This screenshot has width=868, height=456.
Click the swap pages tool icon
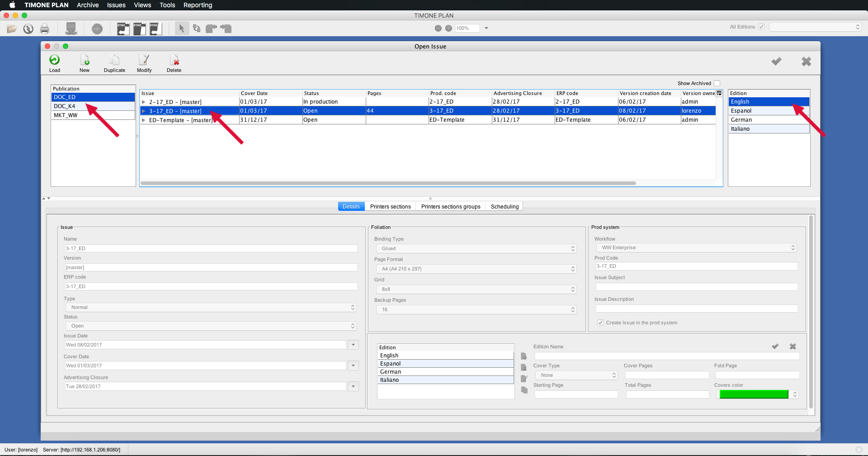pos(197,28)
